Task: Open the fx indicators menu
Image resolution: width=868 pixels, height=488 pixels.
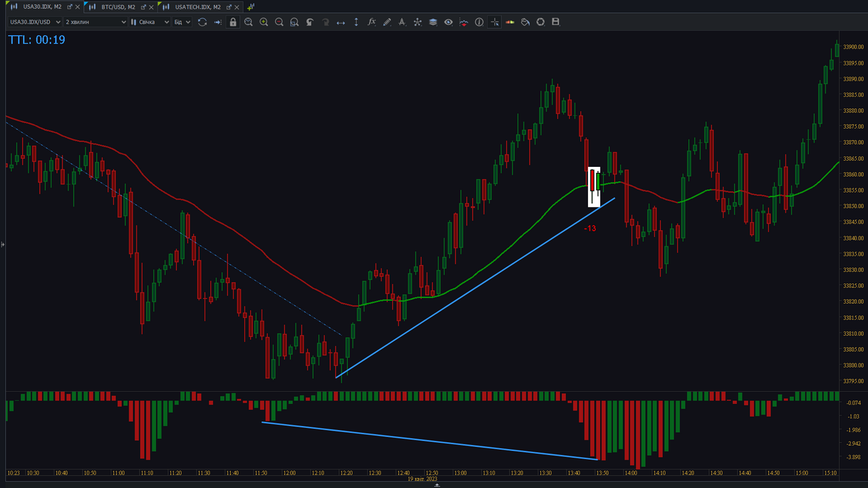Action: click(x=371, y=22)
